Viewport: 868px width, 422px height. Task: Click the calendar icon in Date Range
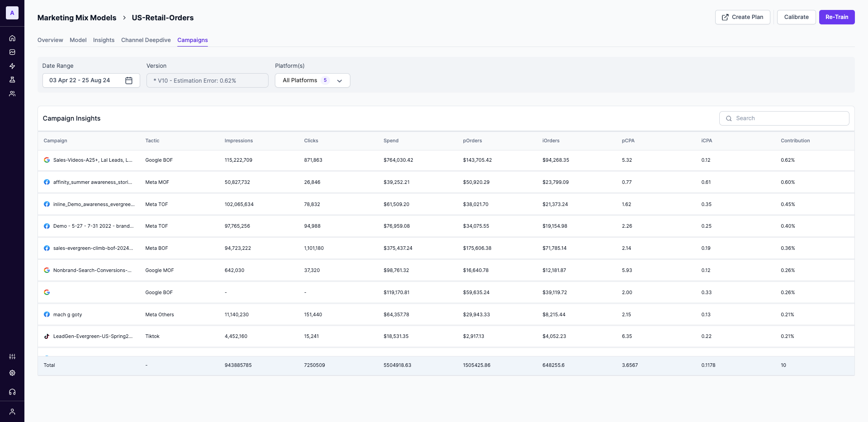pyautogui.click(x=129, y=80)
